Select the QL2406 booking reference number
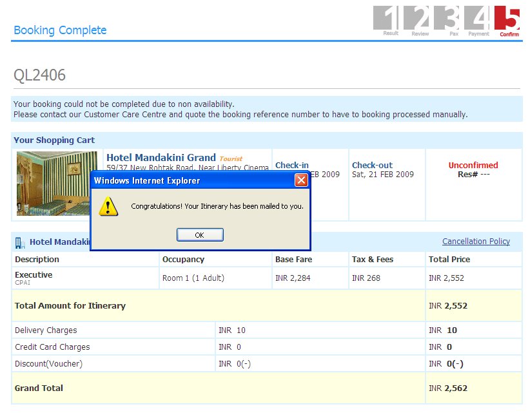Image resolution: width=528 pixels, height=420 pixels. tap(39, 75)
